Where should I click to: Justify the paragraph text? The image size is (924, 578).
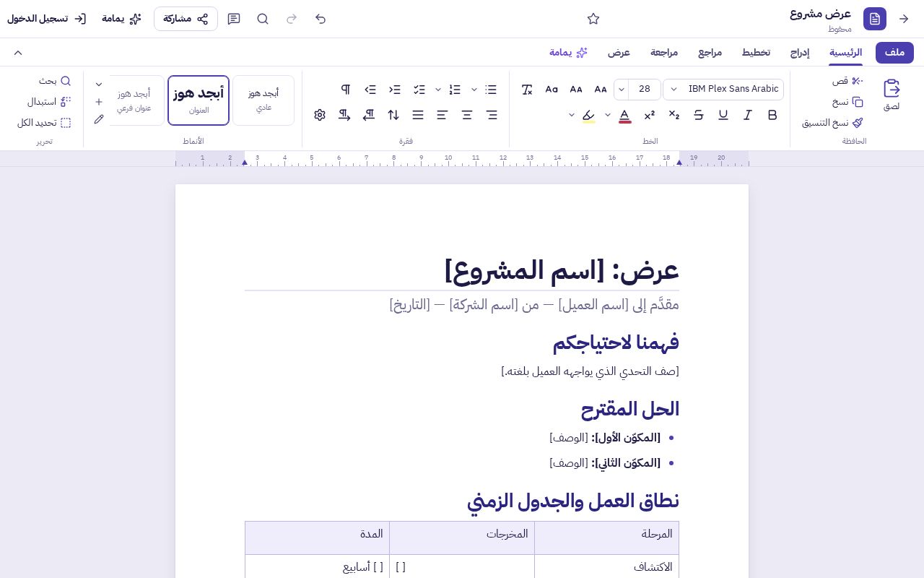(x=418, y=115)
